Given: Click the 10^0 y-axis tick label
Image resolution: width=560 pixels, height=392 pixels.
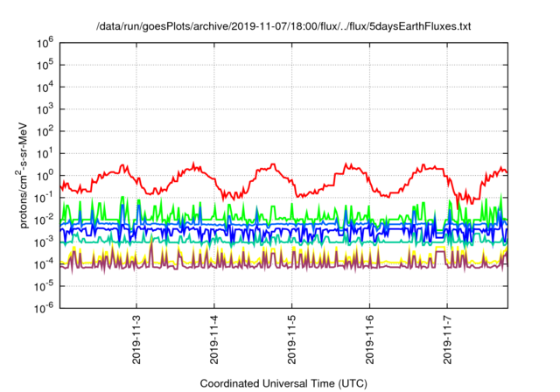Looking at the screenshot, I should pyautogui.click(x=45, y=176).
